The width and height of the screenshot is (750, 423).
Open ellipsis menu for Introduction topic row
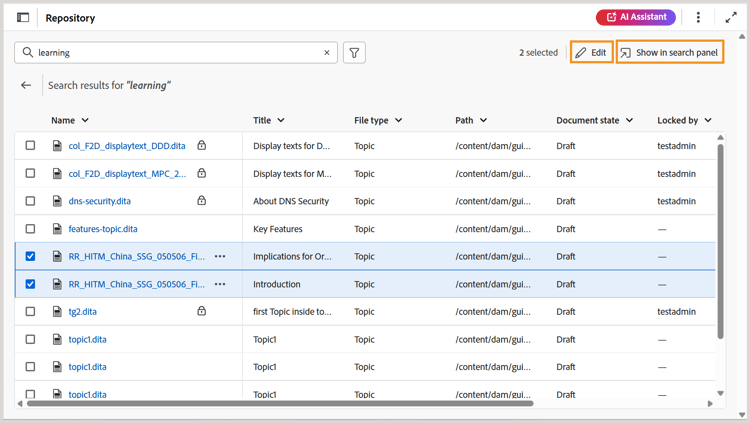coord(220,284)
